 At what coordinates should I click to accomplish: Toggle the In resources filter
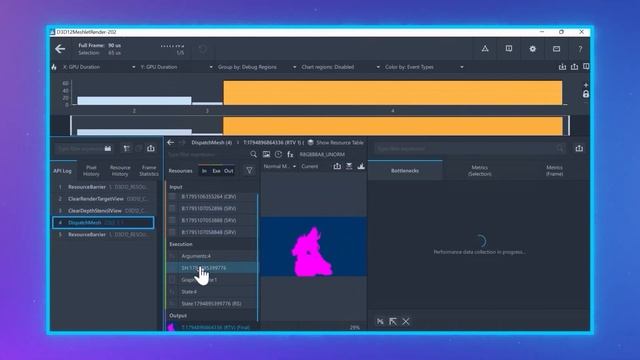pyautogui.click(x=204, y=171)
